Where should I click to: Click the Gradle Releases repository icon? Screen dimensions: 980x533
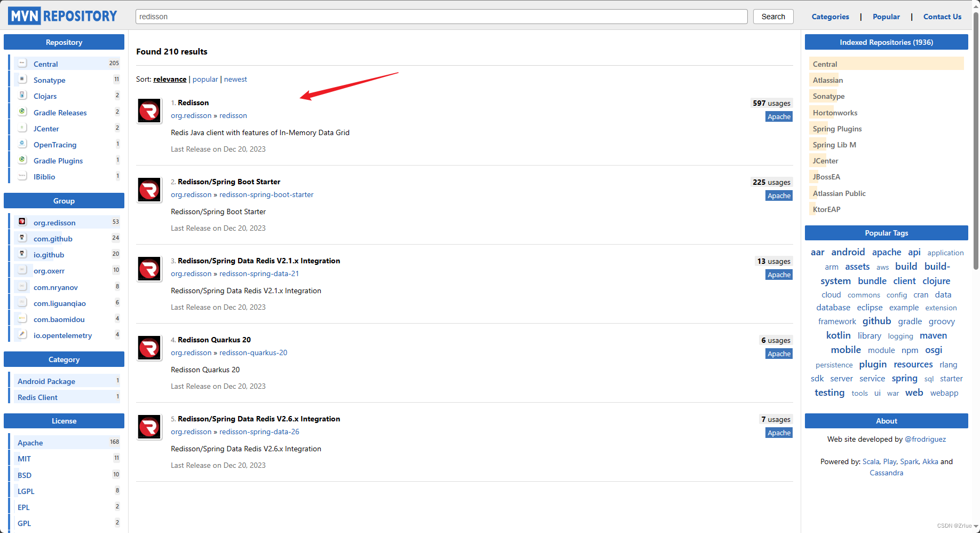[22, 112]
